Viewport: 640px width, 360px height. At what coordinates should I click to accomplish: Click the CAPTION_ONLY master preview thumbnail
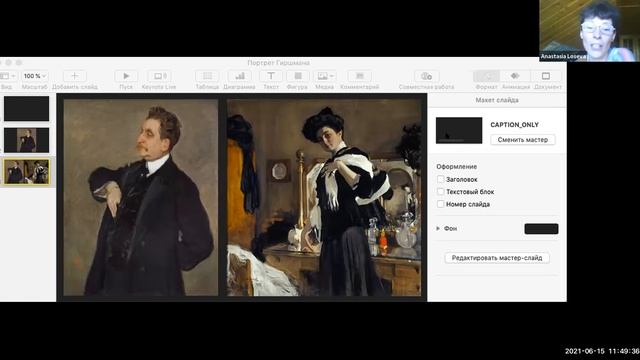(459, 130)
